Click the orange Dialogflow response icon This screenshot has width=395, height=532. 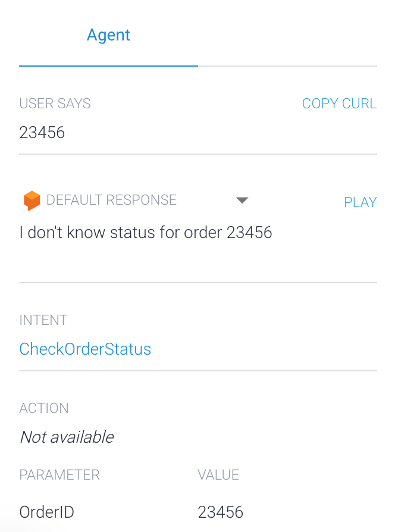[32, 201]
